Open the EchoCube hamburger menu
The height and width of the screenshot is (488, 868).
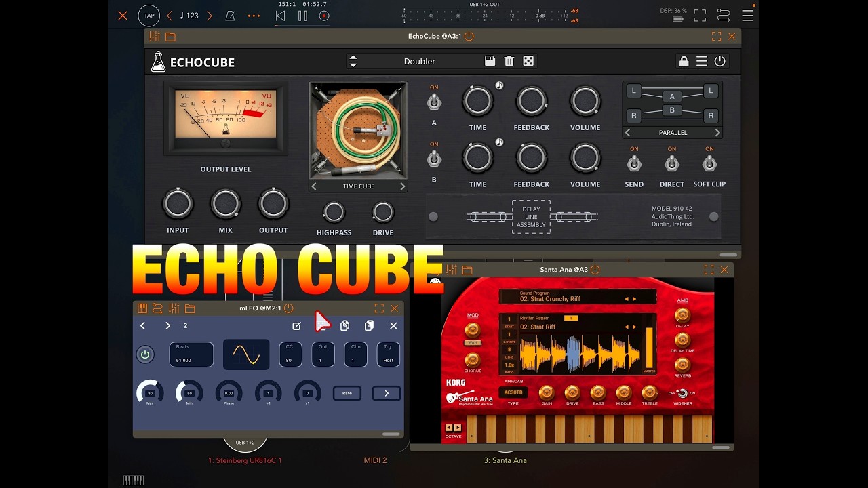point(702,61)
